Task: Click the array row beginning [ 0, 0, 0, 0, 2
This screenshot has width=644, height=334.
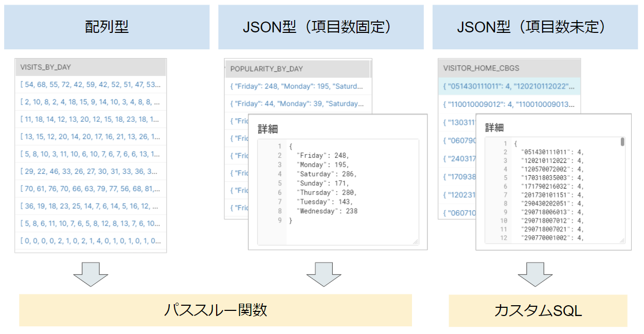Action: click(x=91, y=240)
